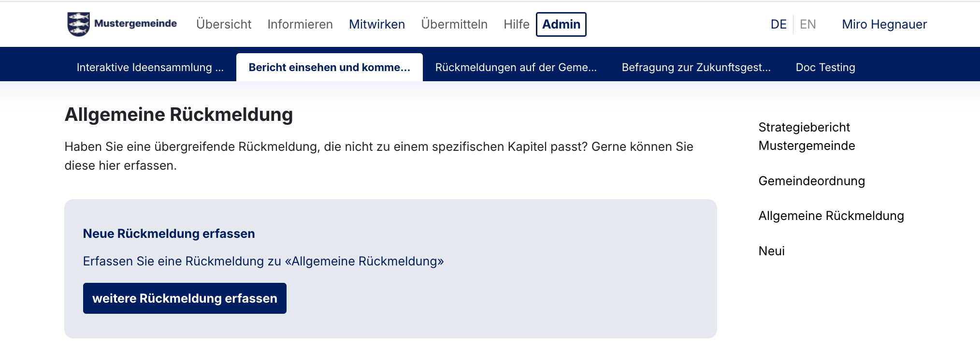Open the Rückmeldungen auf der Gemeinde tab
Viewport: 980px width, 351px height.
click(x=516, y=67)
